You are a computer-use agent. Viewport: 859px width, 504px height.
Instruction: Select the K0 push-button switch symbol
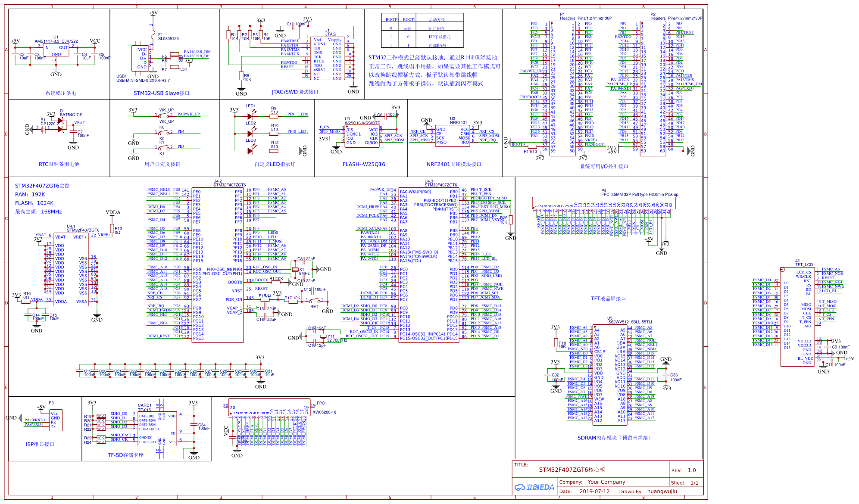(164, 133)
